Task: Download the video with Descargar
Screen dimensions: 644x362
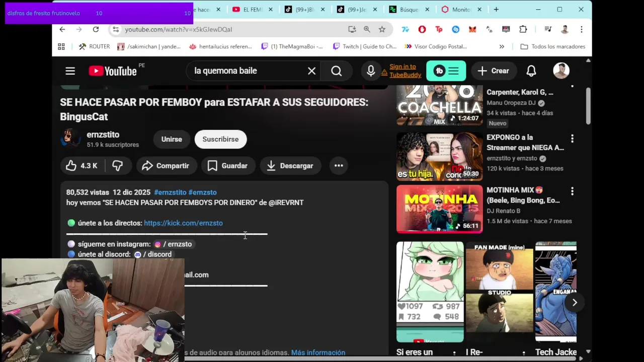Action: pos(290,166)
